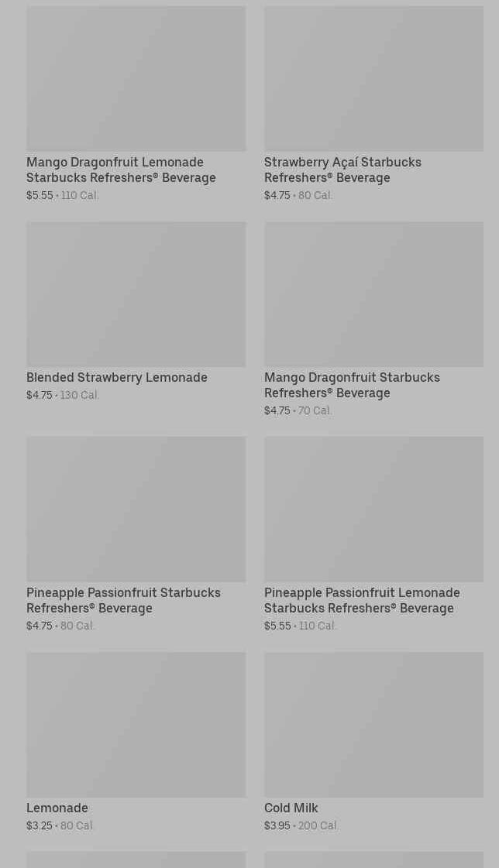The width and height of the screenshot is (499, 868).
Task: Click the 130 Cal. text under Blended Strawberry Lemonade
Action: pos(80,395)
